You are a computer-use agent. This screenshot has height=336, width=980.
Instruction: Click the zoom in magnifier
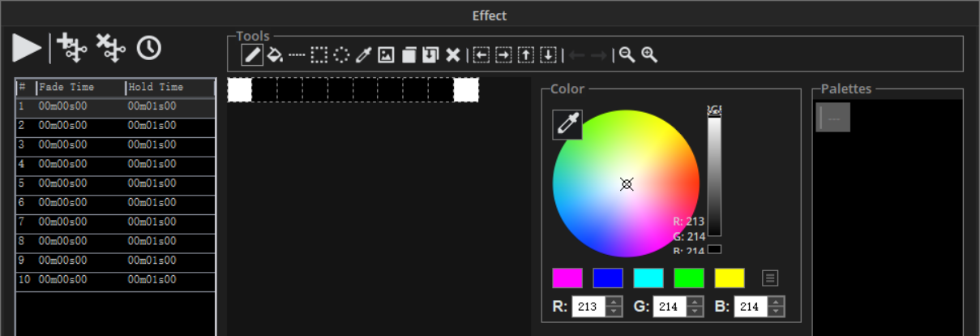(649, 55)
